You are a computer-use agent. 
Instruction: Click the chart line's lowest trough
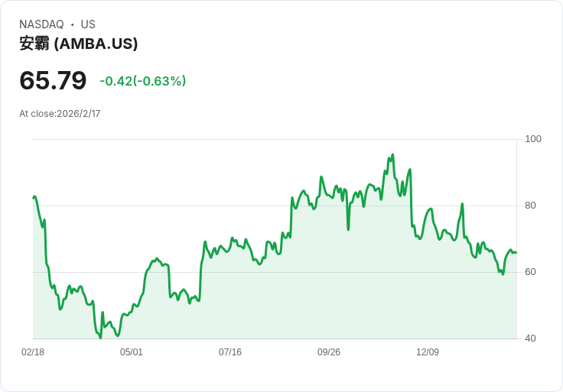pos(100,338)
